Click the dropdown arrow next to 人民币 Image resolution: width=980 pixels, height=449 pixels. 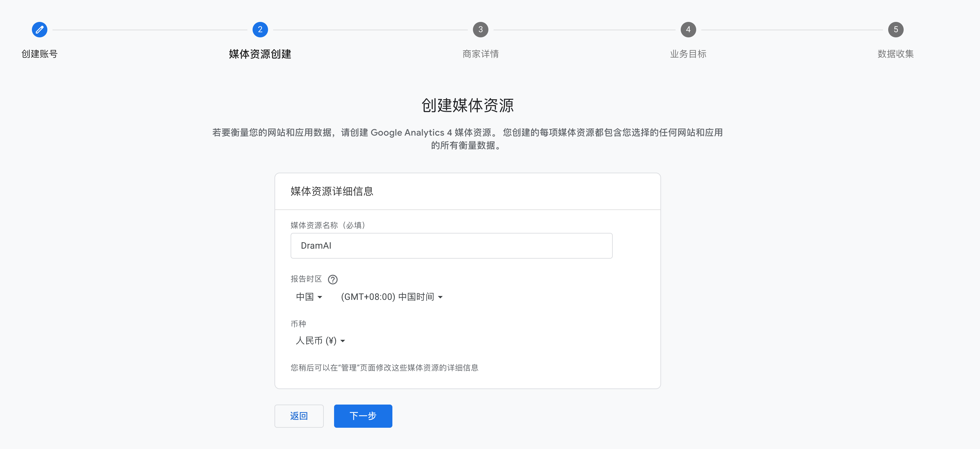[x=343, y=341]
